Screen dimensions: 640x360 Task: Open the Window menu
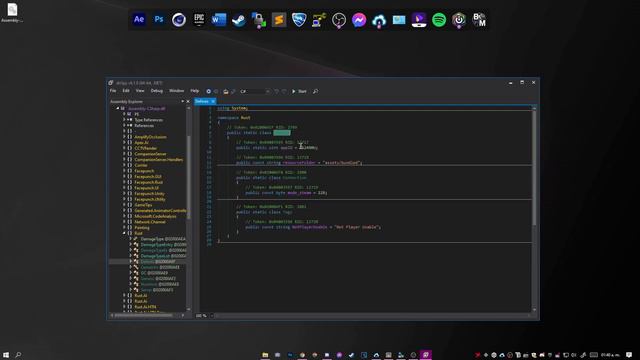(177, 91)
